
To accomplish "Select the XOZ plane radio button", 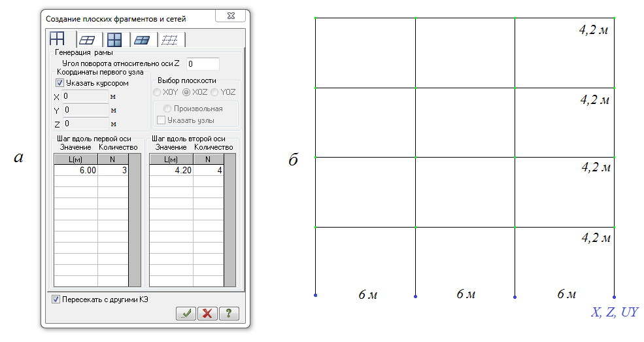I will tap(186, 92).
